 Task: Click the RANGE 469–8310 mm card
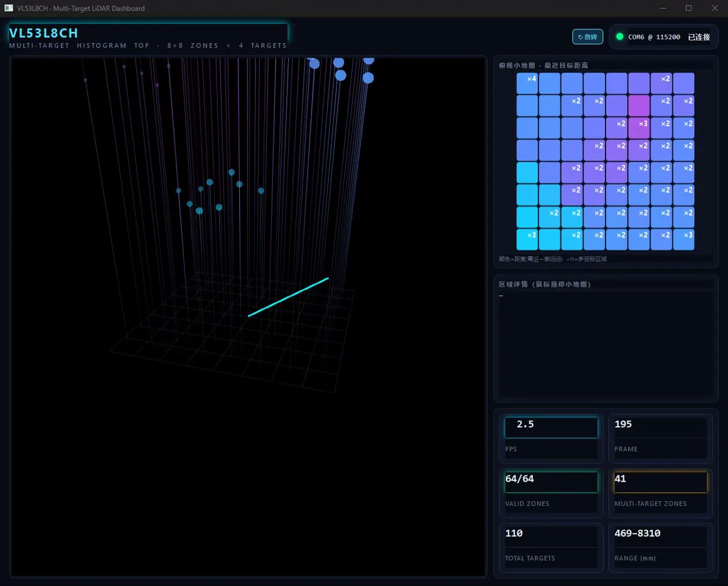point(661,548)
